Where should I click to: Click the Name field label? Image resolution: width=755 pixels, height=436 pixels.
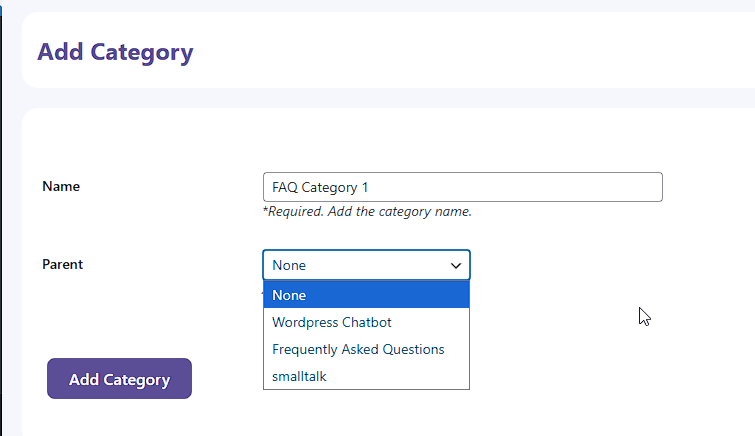(61, 186)
